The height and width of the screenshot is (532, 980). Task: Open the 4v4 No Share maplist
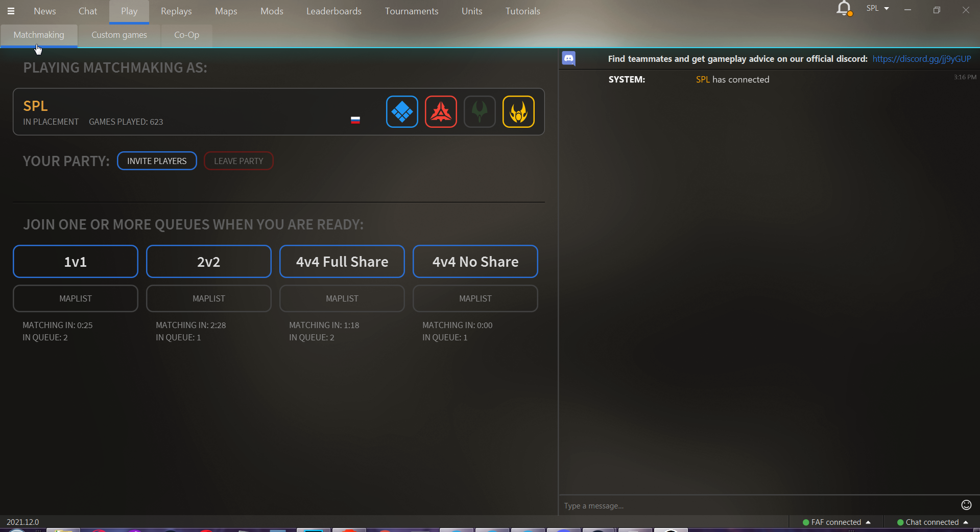click(475, 298)
